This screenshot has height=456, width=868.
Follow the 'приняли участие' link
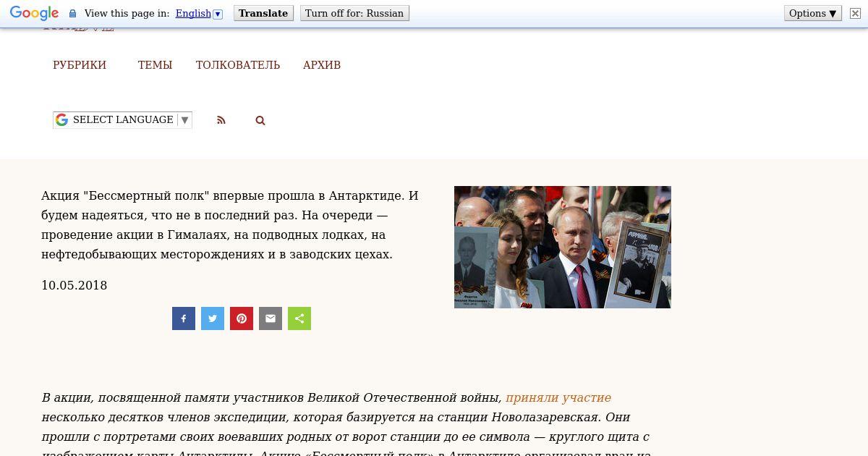[558, 397]
